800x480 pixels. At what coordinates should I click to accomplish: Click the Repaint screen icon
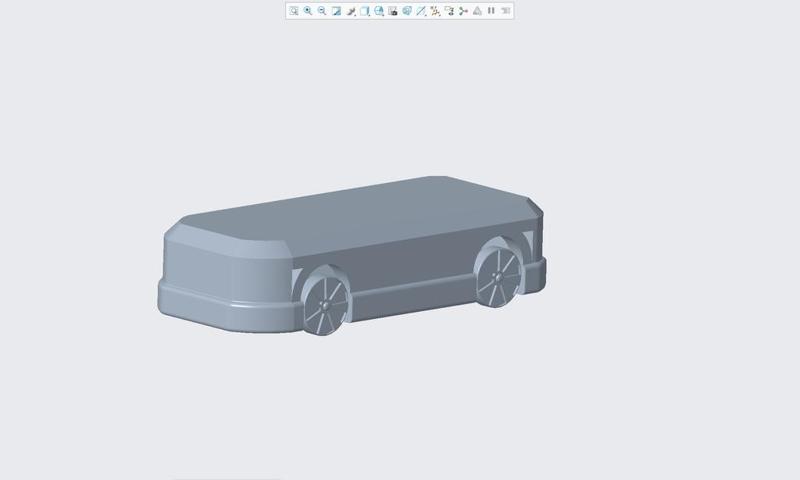(x=336, y=11)
